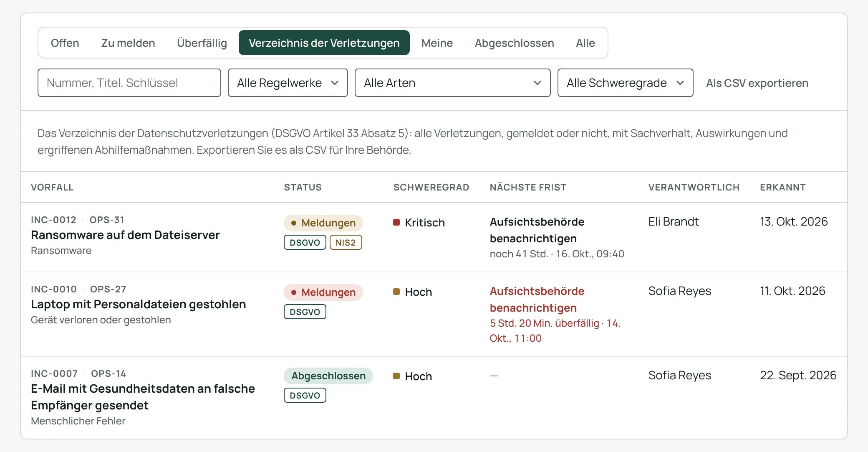Open incident Ransomware auf dem Dateiserver
This screenshot has height=452, width=868.
(x=125, y=235)
